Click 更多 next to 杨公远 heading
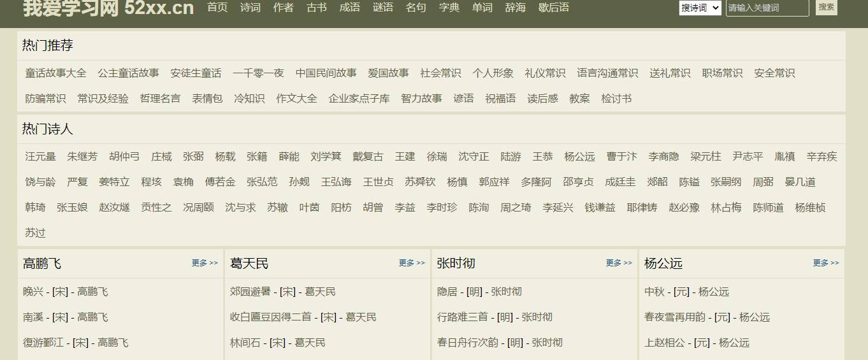 point(826,263)
